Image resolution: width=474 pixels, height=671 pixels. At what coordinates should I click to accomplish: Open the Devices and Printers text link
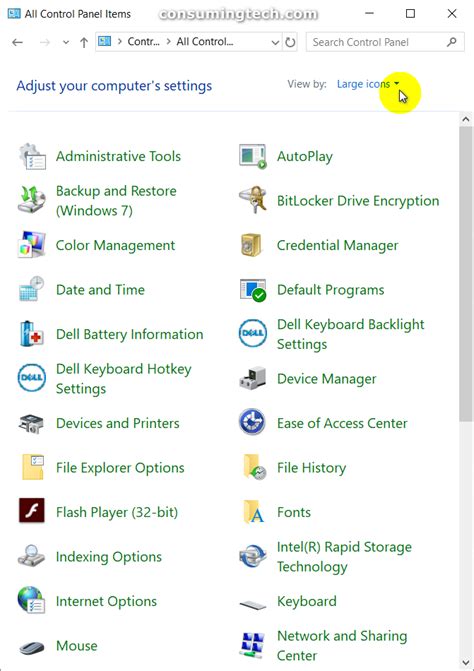(x=118, y=423)
